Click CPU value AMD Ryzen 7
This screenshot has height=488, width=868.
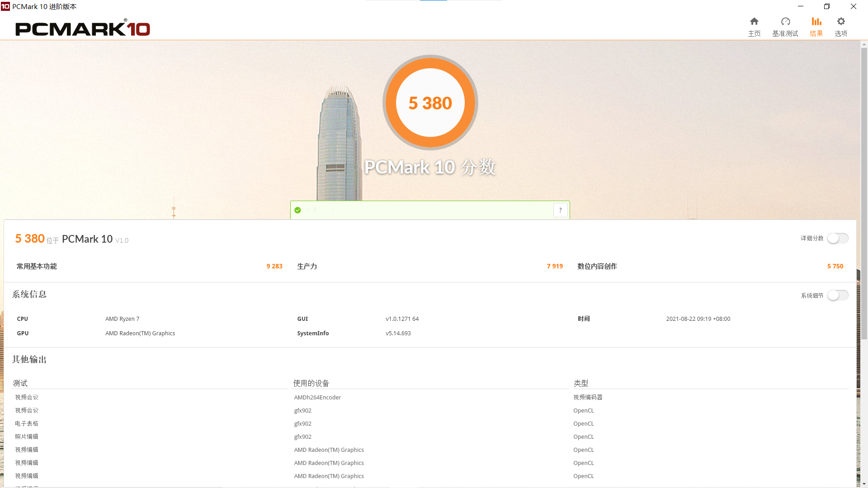[123, 319]
